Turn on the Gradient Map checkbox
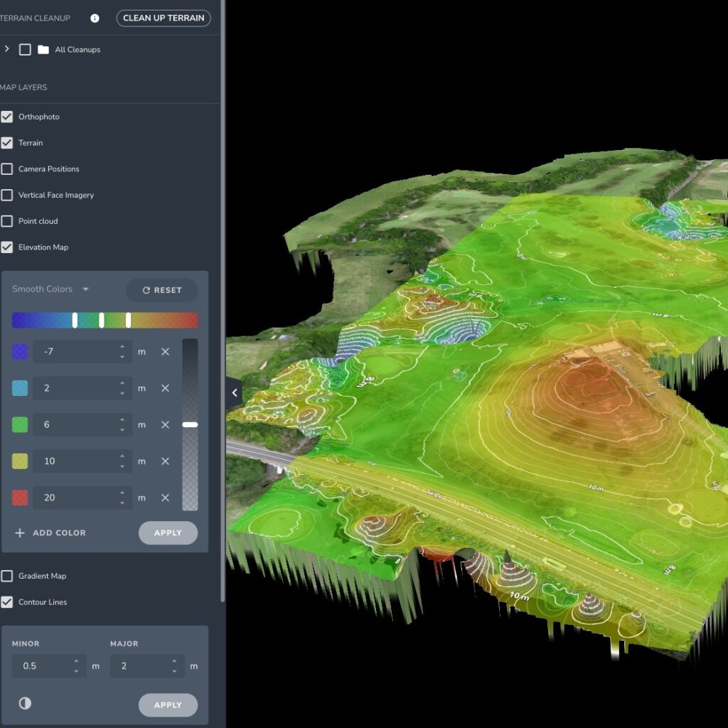The height and width of the screenshot is (728, 728). pyautogui.click(x=7, y=576)
